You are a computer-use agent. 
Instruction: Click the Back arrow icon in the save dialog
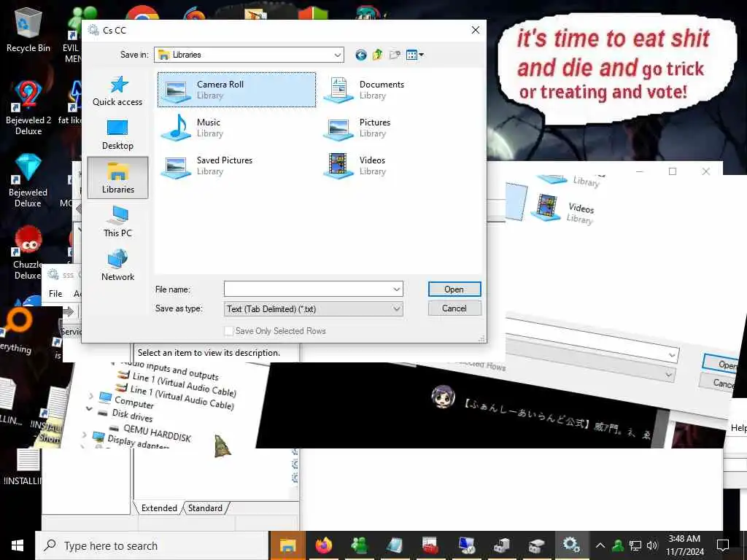[x=360, y=55]
